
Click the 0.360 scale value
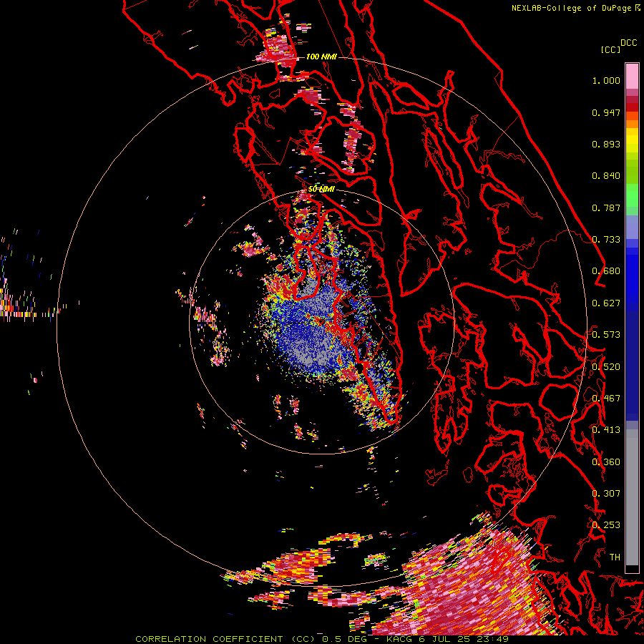[x=606, y=462]
